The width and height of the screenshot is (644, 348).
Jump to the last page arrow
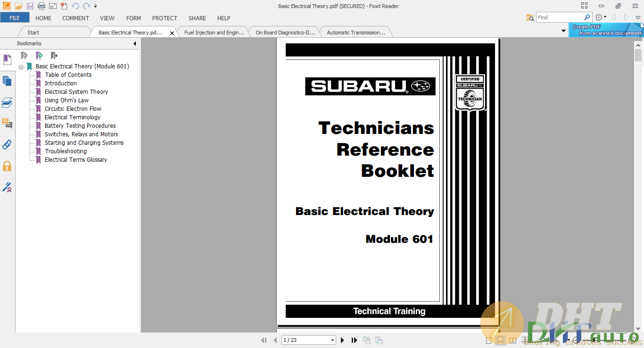pyautogui.click(x=355, y=340)
